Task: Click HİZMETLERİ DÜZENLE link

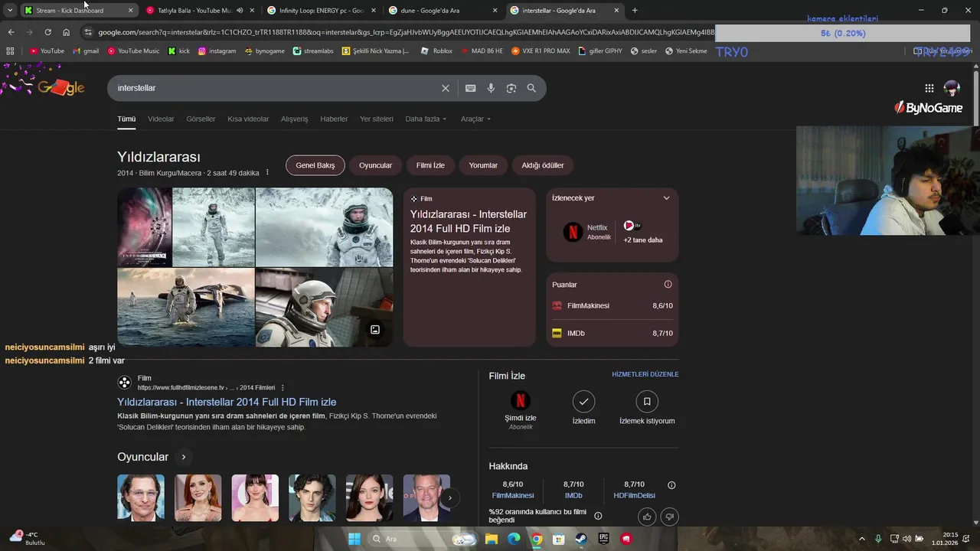Action: 645,374
